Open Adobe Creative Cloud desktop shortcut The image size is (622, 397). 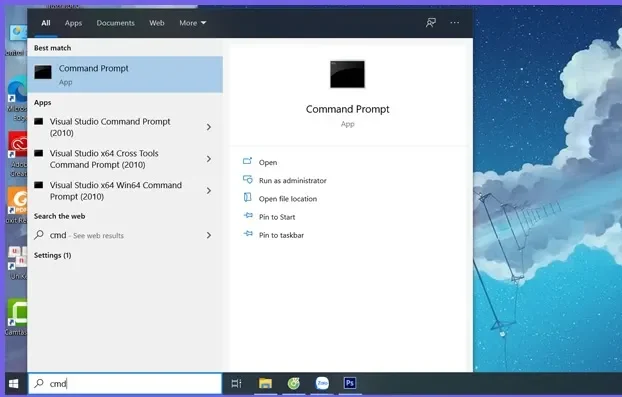pos(17,154)
